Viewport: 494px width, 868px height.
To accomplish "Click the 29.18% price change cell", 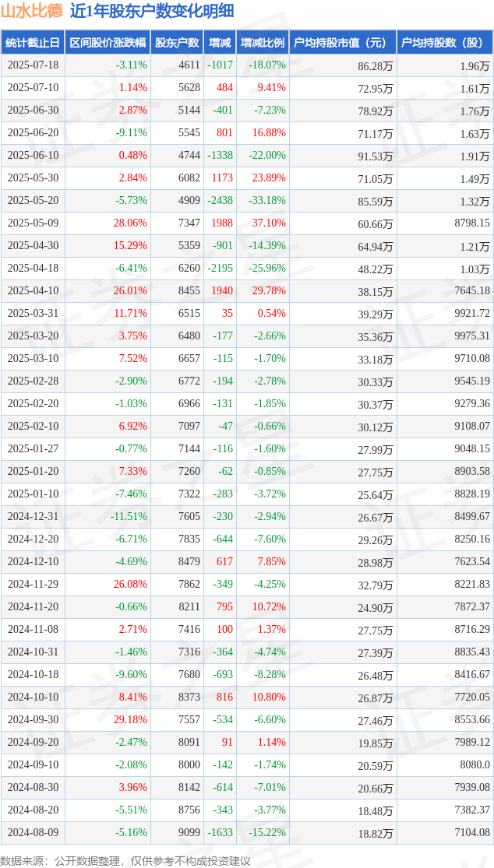I will pos(129,719).
